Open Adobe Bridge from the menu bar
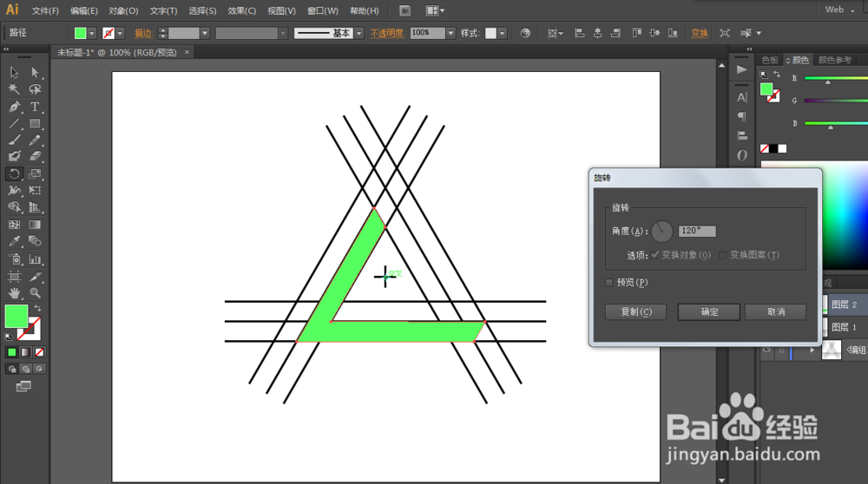This screenshot has width=868, height=484. [x=405, y=10]
